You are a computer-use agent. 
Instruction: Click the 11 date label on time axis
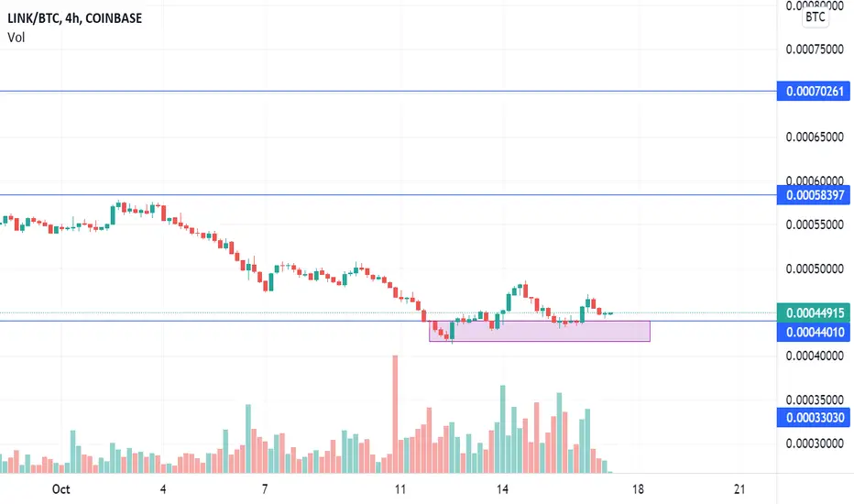coord(400,489)
